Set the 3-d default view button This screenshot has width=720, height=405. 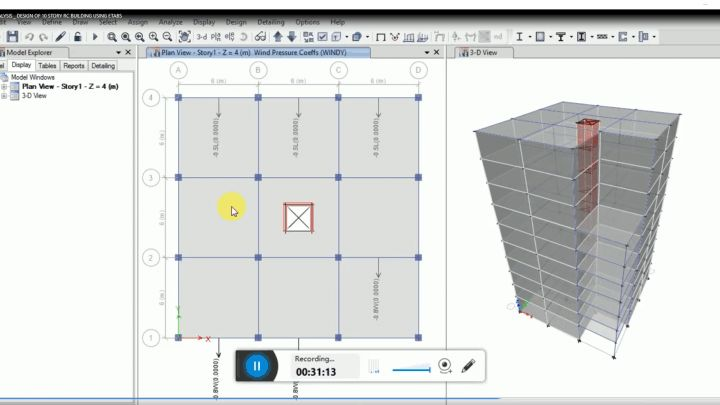202,37
